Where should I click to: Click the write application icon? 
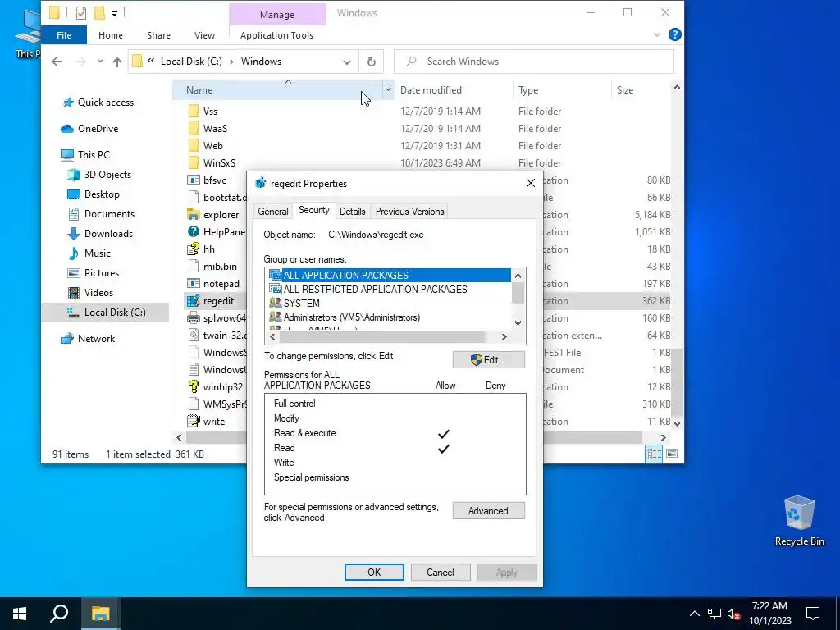194,422
